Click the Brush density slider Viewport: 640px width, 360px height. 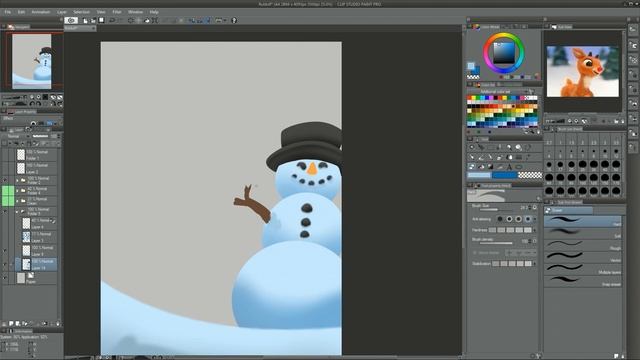[496, 243]
